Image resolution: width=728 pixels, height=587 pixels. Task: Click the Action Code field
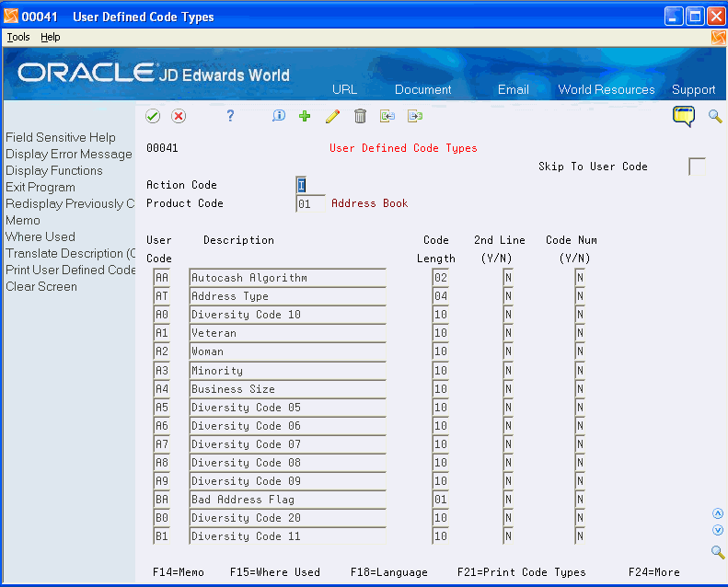pyautogui.click(x=301, y=185)
